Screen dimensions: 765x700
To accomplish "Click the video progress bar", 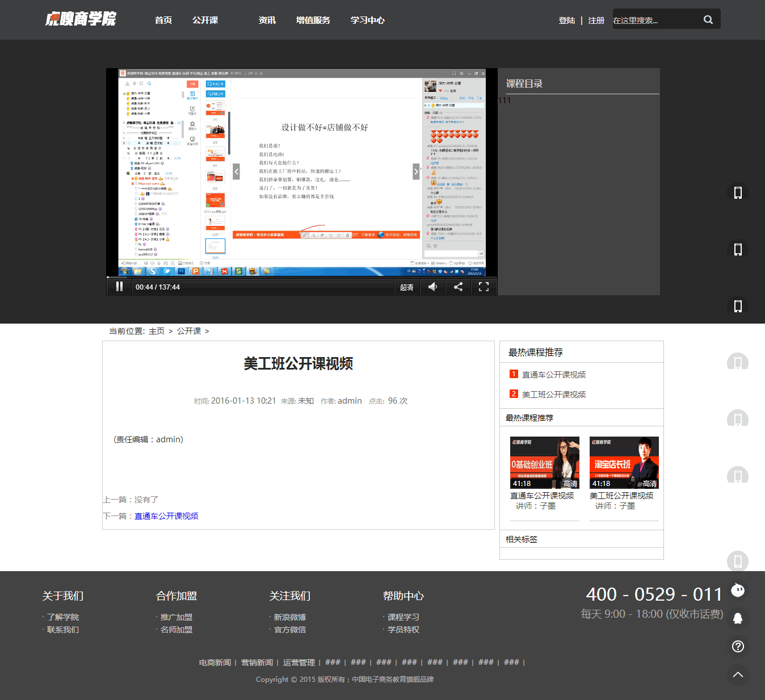I will [x=301, y=278].
